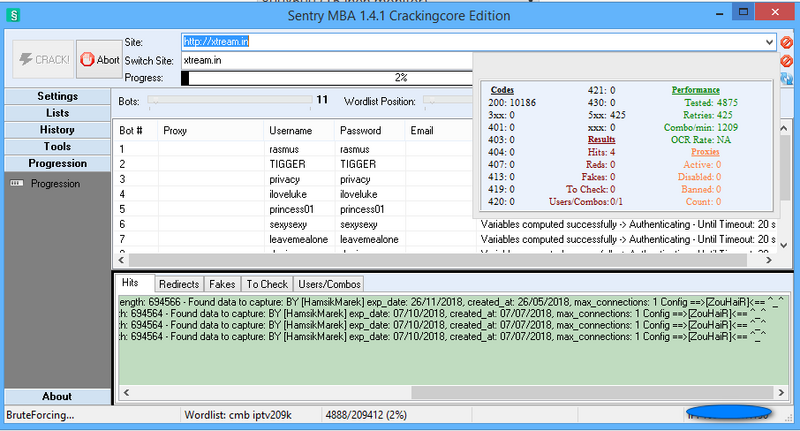Switch to the Redirects tab
800x431 pixels.
pyautogui.click(x=179, y=284)
